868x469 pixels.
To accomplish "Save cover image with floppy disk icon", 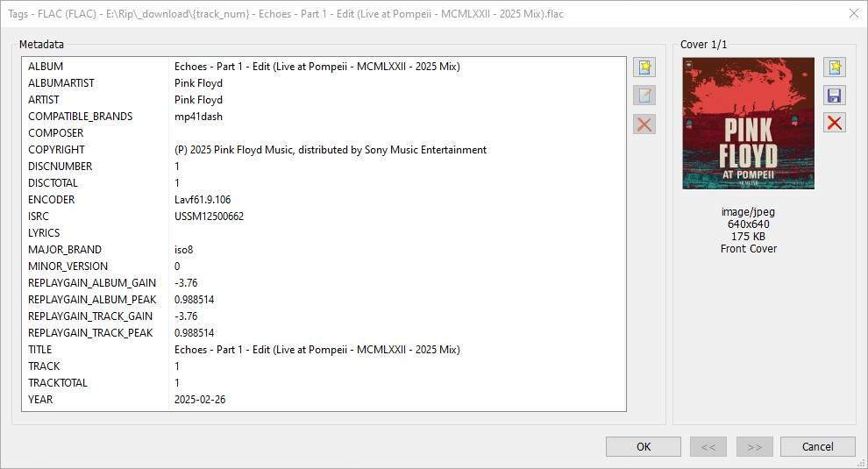I will (x=835, y=96).
